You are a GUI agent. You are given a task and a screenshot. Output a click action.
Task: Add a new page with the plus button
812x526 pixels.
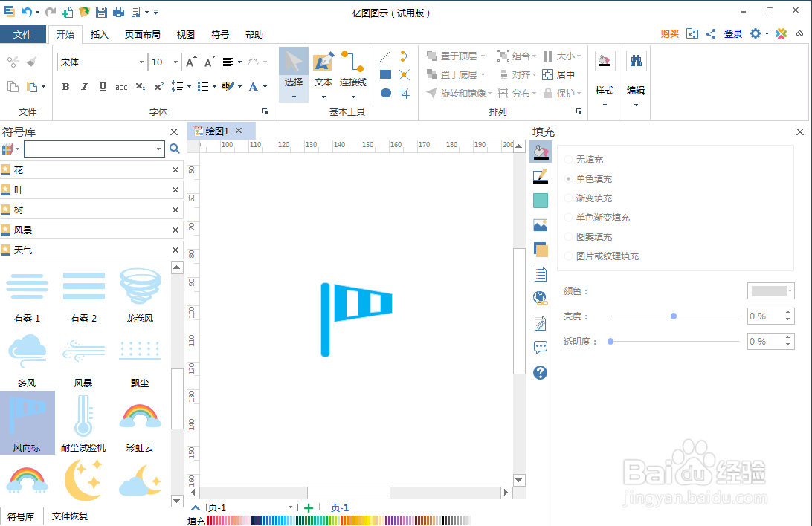(x=309, y=508)
